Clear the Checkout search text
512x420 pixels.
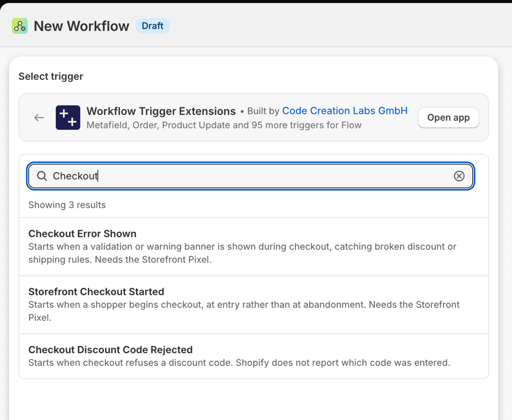tap(459, 176)
